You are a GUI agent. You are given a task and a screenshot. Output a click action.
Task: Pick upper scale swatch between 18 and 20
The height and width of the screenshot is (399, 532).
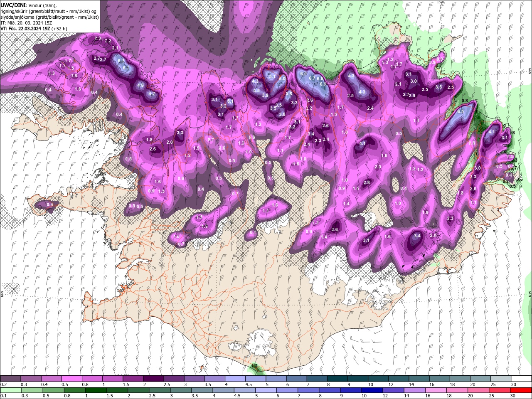[x=460, y=378]
